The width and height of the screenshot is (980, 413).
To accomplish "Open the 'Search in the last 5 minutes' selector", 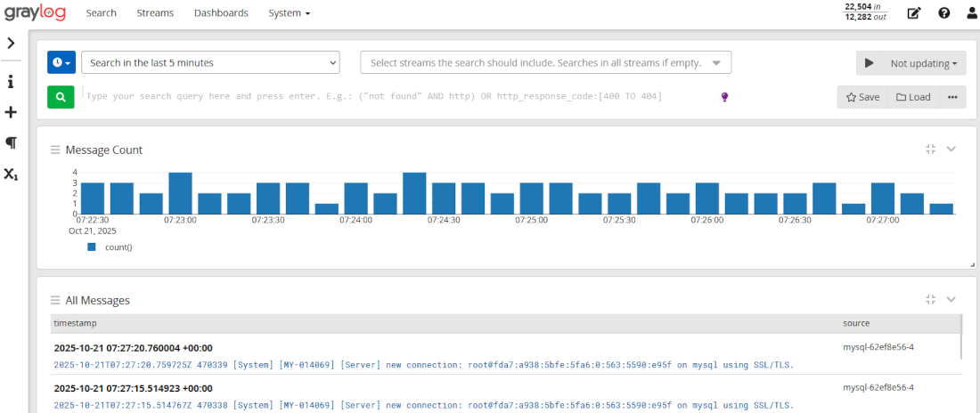I will point(210,62).
